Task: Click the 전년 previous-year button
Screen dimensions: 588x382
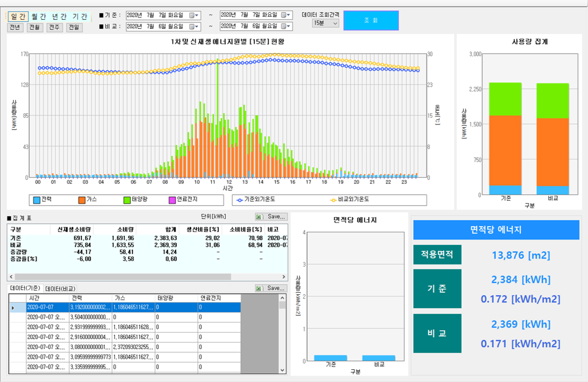Action: coord(15,27)
